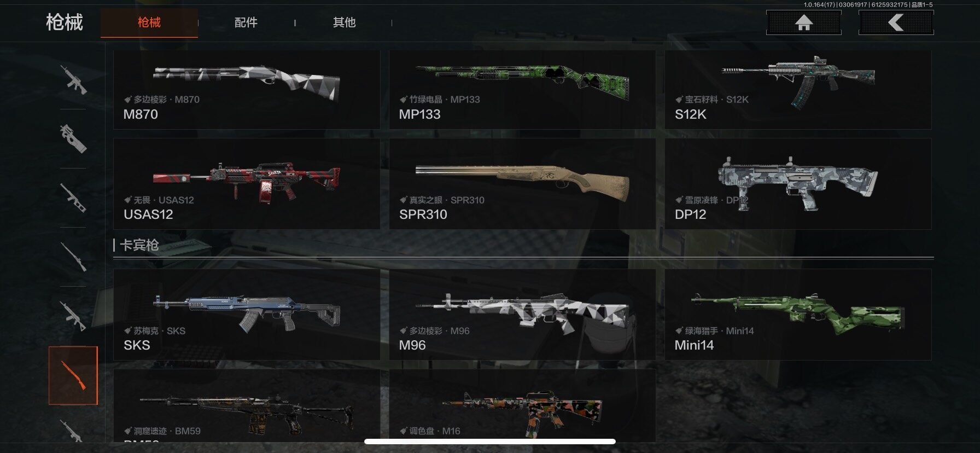Viewport: 980px width, 453px height.
Task: Choose the red USAS12 weapon card
Action: tap(247, 184)
